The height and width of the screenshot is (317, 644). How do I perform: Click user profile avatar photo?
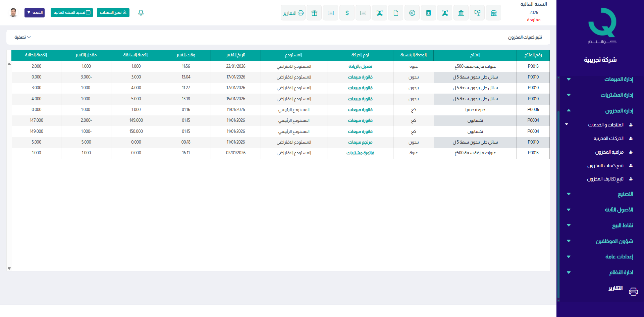[13, 13]
